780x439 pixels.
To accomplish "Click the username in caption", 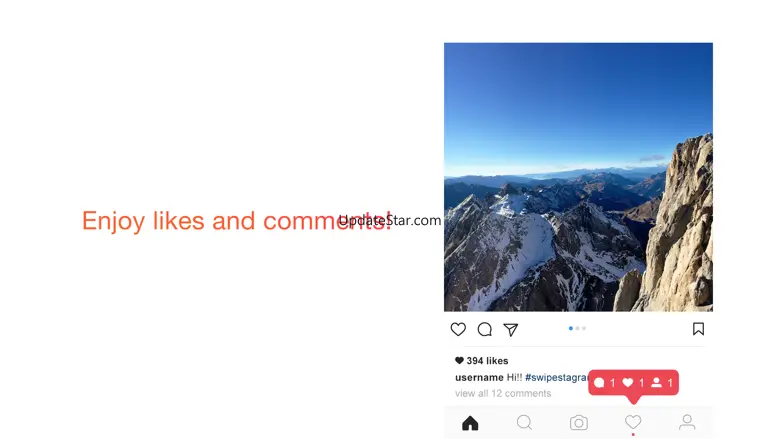I will coord(479,377).
